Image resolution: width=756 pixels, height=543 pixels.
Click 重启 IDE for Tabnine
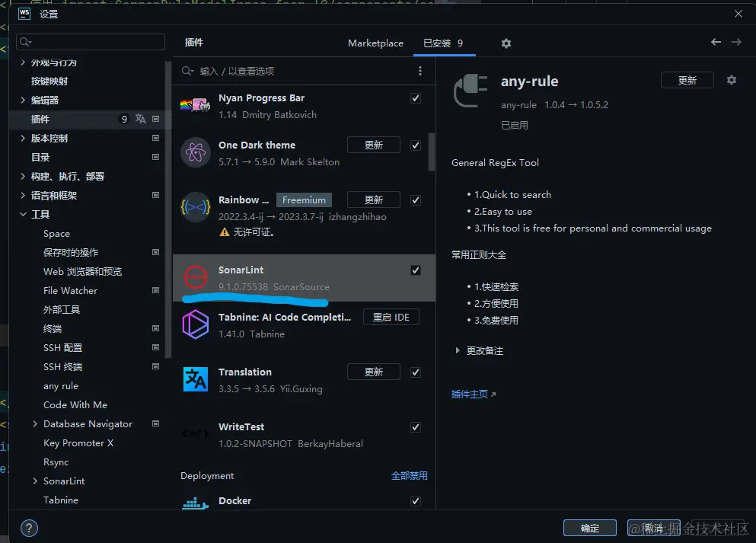391,317
